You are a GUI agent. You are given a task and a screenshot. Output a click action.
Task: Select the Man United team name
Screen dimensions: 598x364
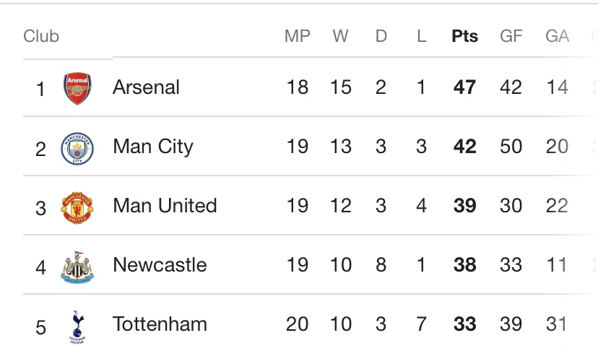(165, 206)
